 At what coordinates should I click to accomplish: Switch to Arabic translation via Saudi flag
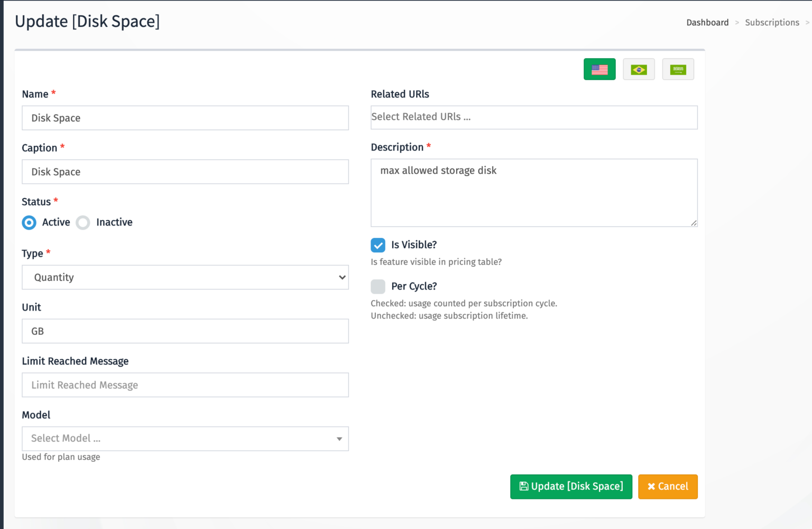pyautogui.click(x=678, y=69)
